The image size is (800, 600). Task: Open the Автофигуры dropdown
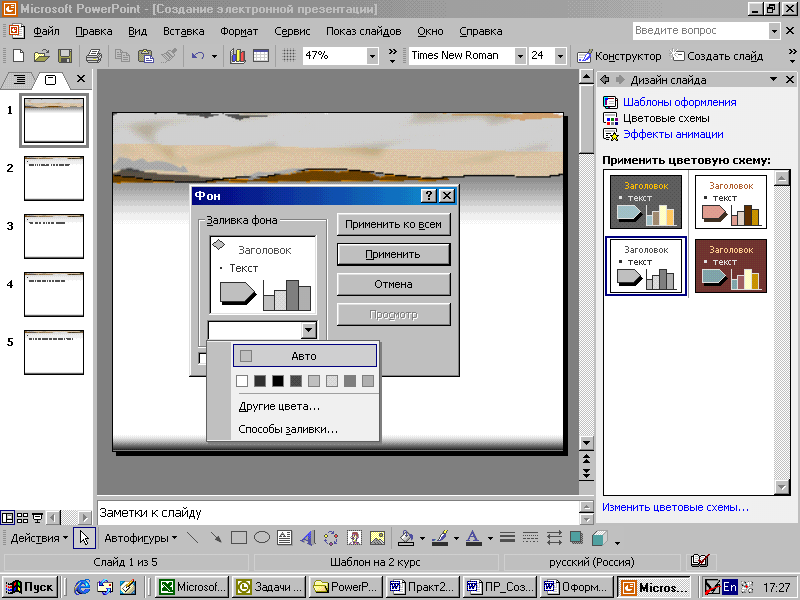pyautogui.click(x=140, y=538)
